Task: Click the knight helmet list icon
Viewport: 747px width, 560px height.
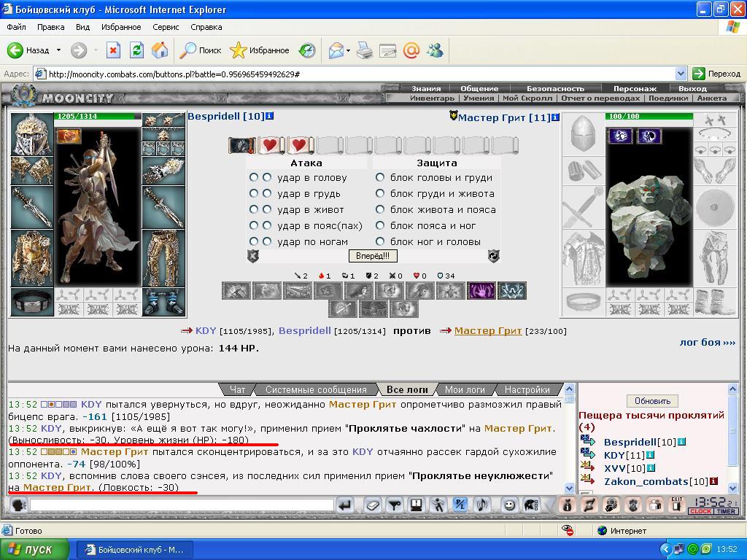Action: point(531,505)
